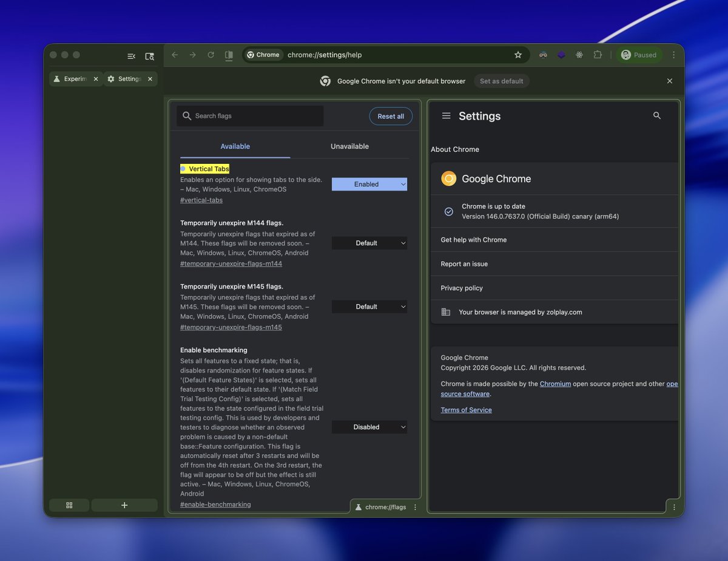Click the About Chrome heading

click(x=455, y=149)
